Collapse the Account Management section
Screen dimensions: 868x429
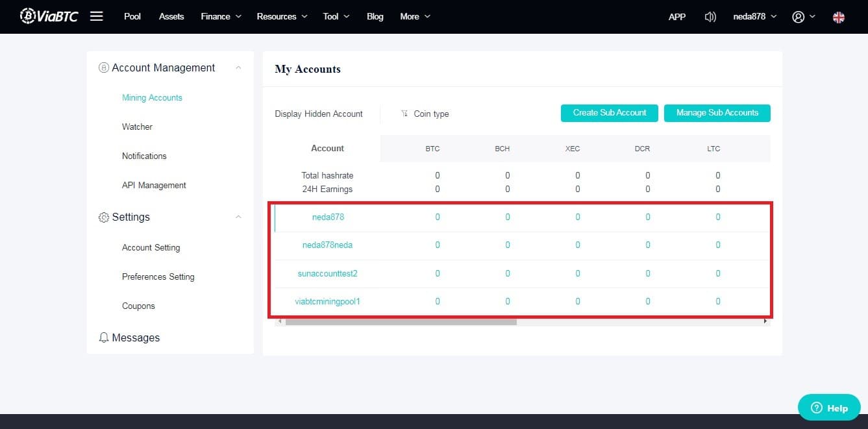coord(238,67)
